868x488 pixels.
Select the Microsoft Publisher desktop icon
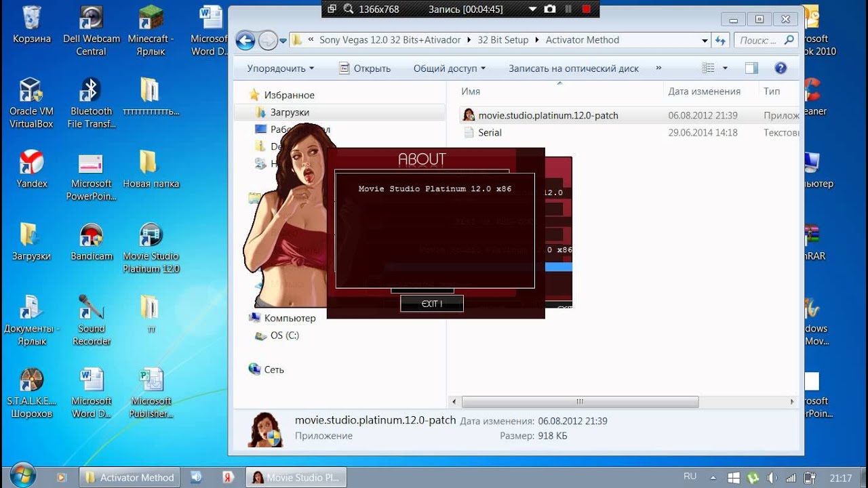[151, 393]
